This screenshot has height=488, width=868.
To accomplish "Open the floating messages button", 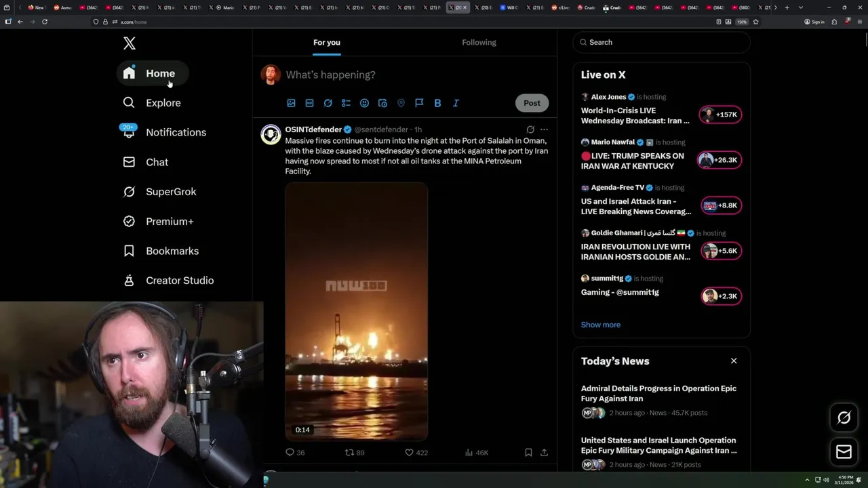I will click(x=844, y=452).
